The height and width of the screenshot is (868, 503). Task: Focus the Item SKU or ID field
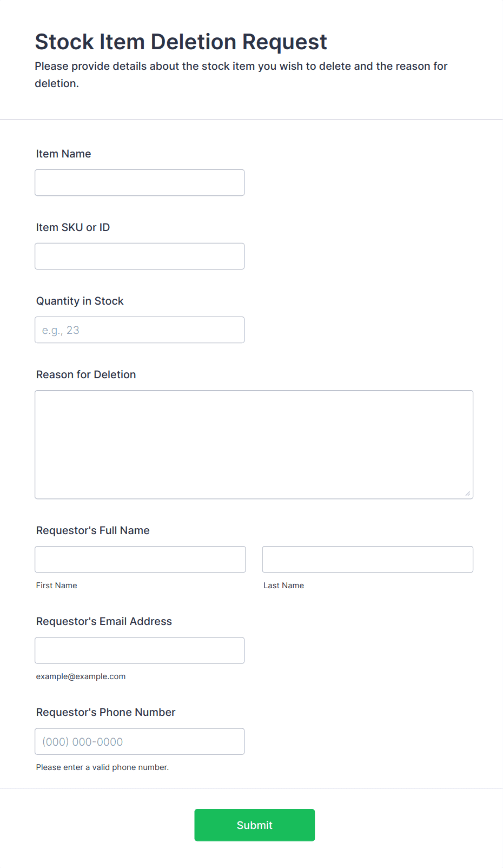140,257
